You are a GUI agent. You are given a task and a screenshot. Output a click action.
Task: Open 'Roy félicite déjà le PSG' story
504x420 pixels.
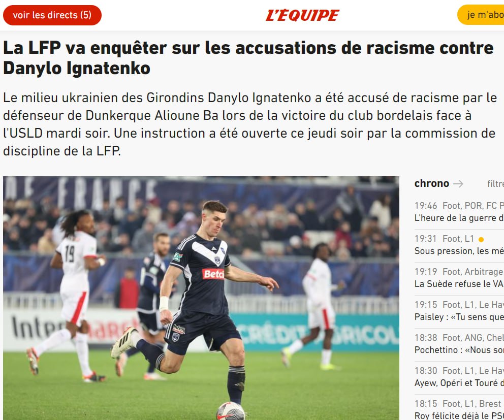[459, 415]
